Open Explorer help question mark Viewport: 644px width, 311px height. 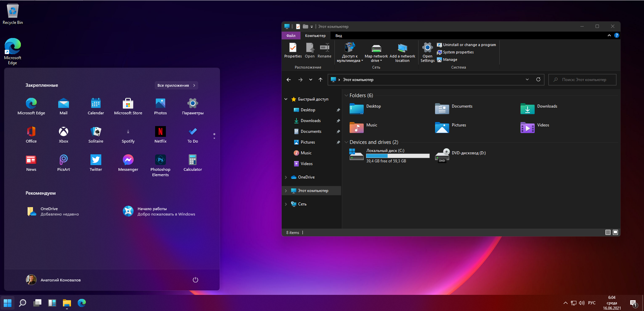point(616,35)
